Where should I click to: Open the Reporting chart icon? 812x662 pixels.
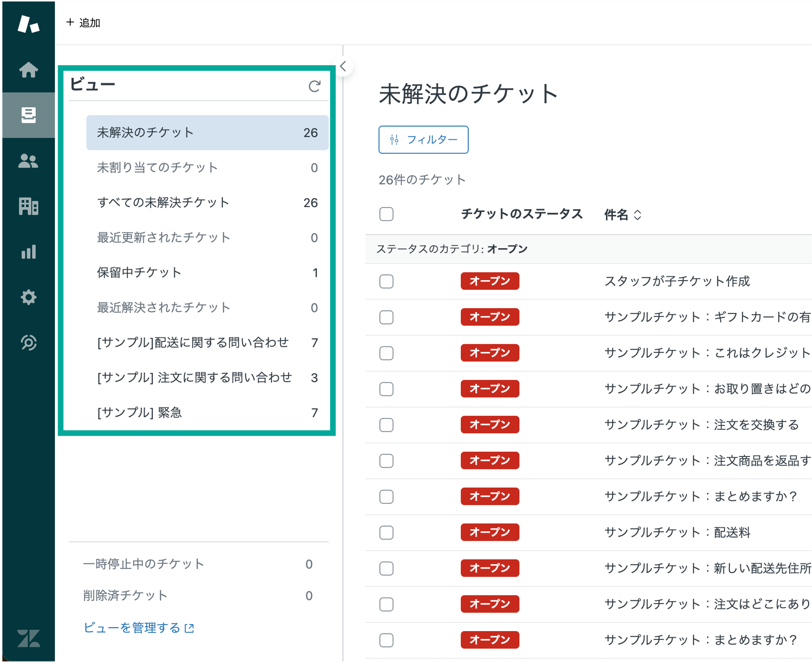click(28, 252)
